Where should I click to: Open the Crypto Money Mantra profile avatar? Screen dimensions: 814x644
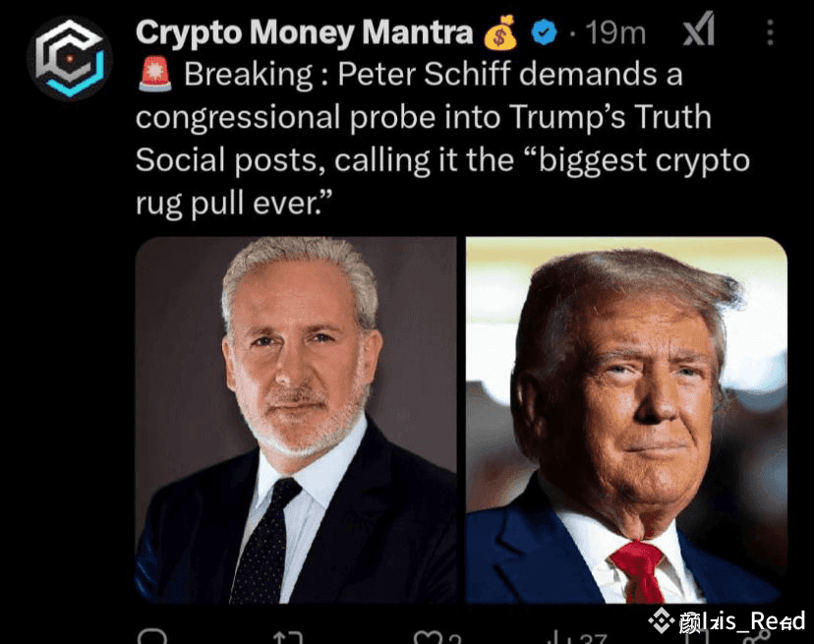[x=70, y=58]
